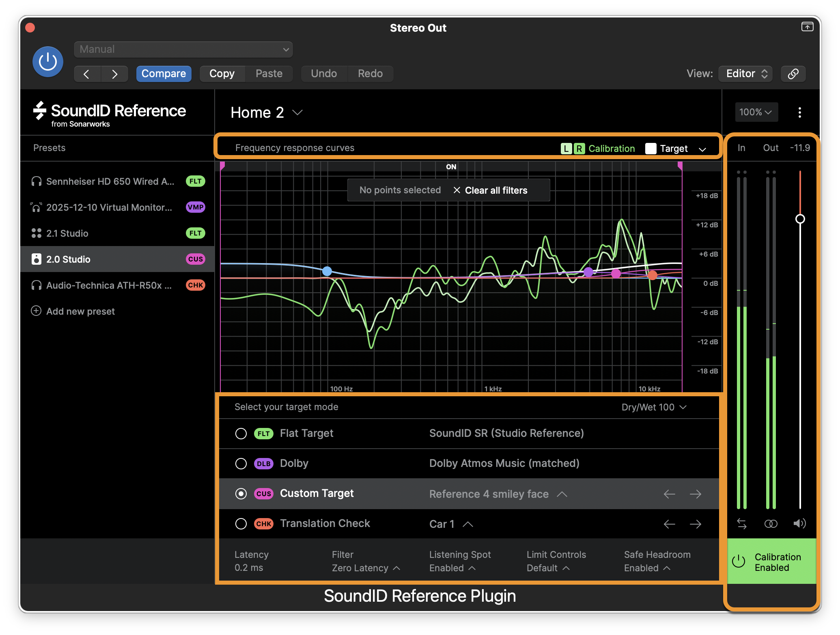Go to next Custom Target curve arrow

(x=696, y=494)
